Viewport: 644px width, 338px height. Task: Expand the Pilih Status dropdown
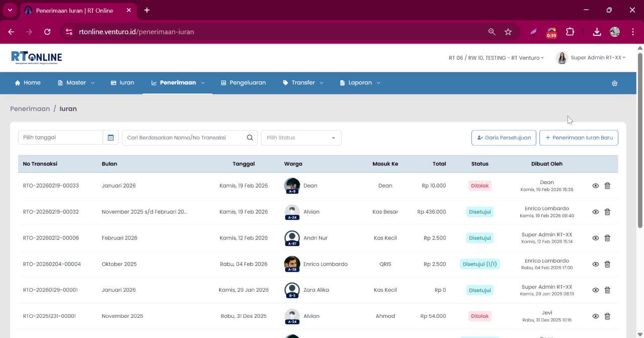pos(301,138)
